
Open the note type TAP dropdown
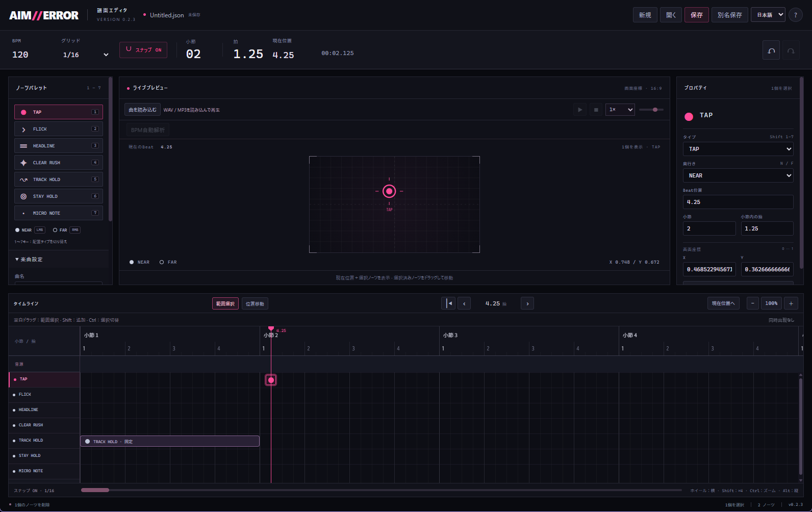pyautogui.click(x=738, y=149)
